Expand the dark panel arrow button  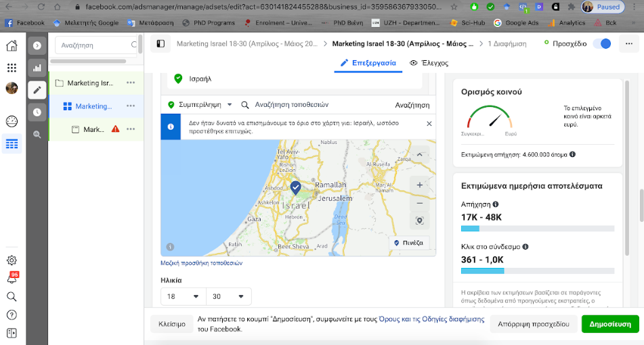pos(37,45)
